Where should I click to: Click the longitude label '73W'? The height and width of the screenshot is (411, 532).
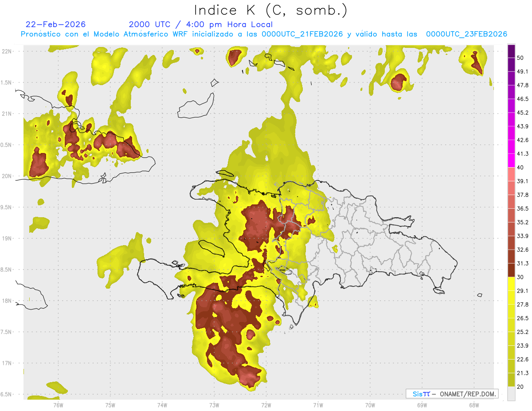pos(214,405)
